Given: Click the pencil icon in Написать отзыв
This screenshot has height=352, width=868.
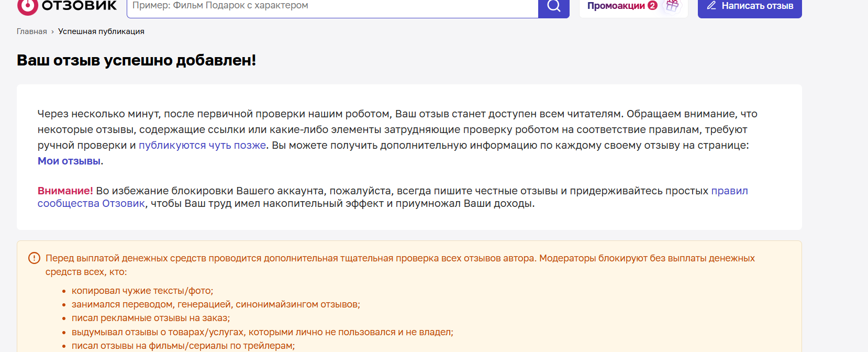Looking at the screenshot, I should (711, 6).
